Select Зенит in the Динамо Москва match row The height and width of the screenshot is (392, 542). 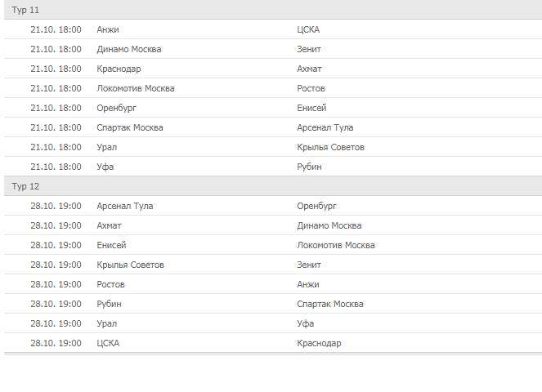(x=310, y=49)
